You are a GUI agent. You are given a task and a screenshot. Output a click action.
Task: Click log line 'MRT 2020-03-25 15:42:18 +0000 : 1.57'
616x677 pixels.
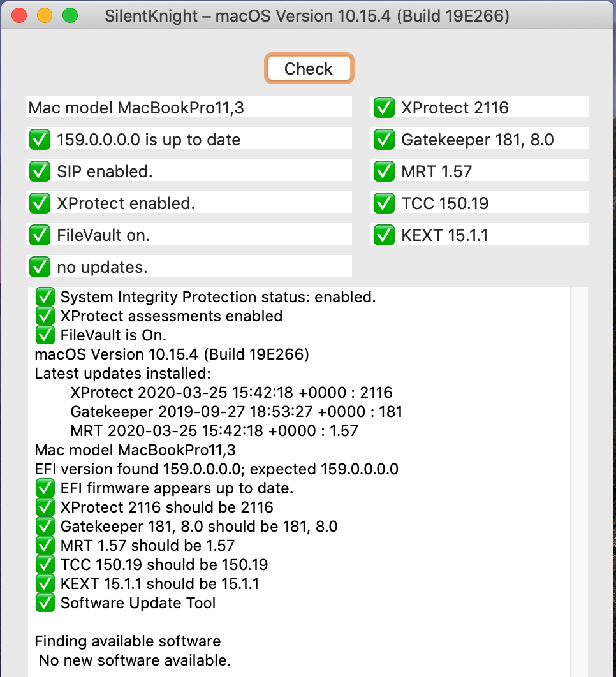(214, 431)
